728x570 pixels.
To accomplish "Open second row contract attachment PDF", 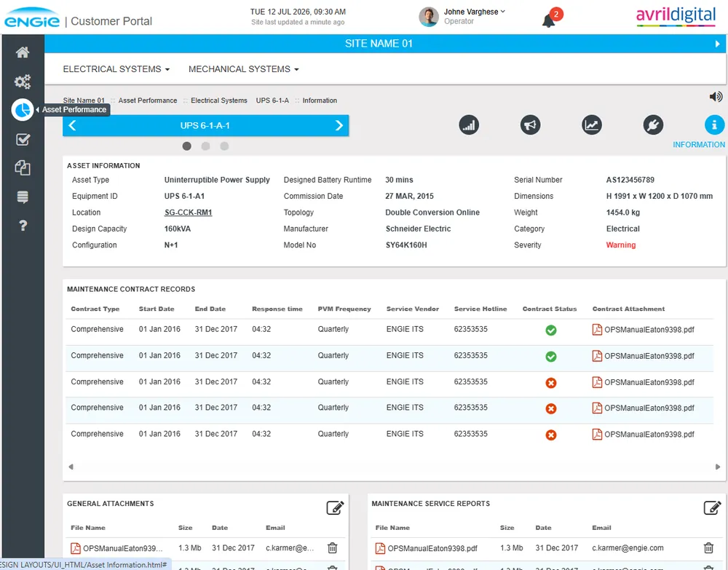I will pyautogui.click(x=643, y=356).
